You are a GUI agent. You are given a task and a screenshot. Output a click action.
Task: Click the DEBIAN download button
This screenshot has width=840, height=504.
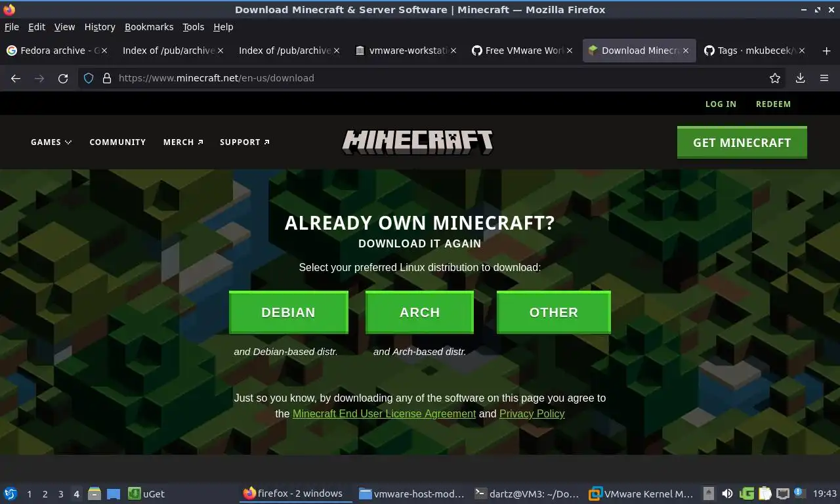click(x=288, y=312)
